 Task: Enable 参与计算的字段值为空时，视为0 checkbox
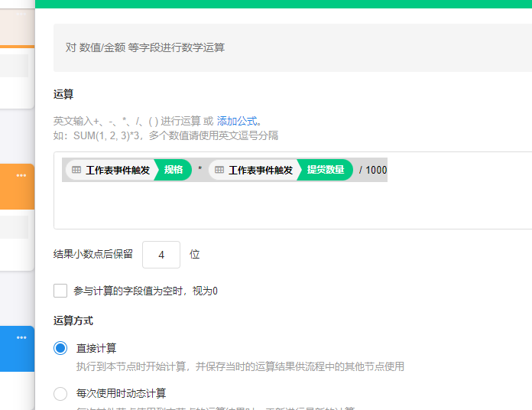coord(60,291)
